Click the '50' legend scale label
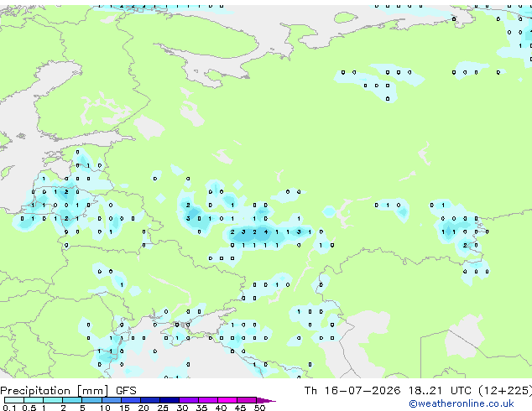The height and width of the screenshot is (411, 532). tap(259, 408)
